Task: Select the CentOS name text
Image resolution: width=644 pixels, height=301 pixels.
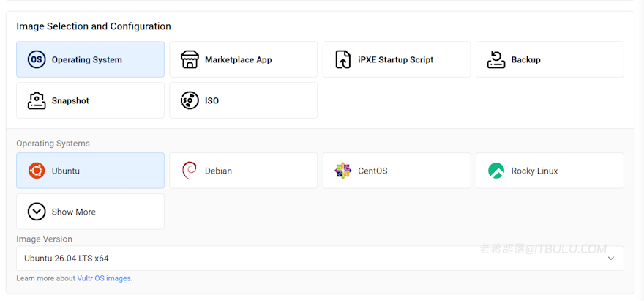Action: click(372, 171)
